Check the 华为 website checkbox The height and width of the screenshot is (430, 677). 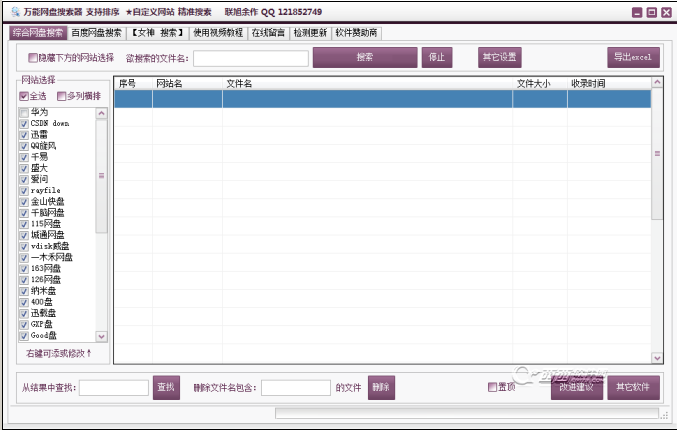point(24,112)
